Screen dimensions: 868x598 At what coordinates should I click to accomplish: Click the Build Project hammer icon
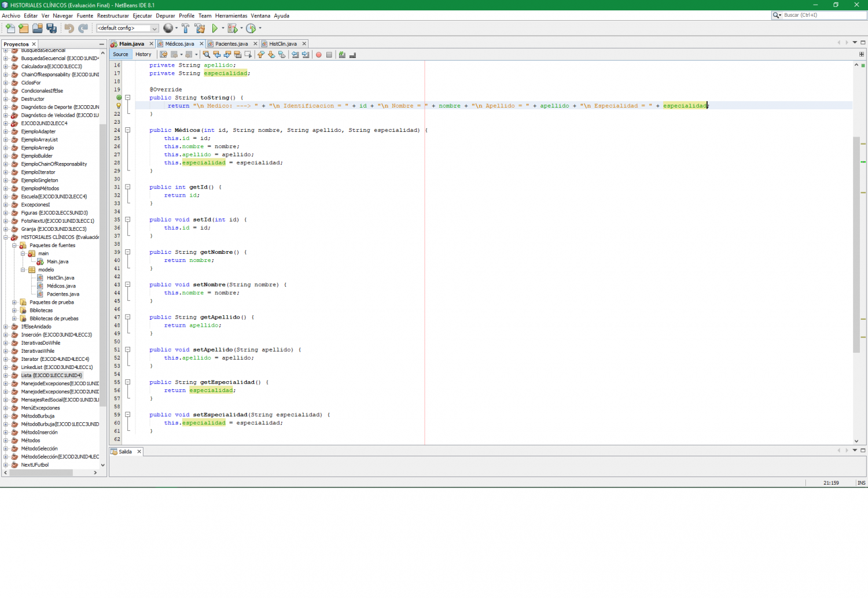tap(186, 28)
